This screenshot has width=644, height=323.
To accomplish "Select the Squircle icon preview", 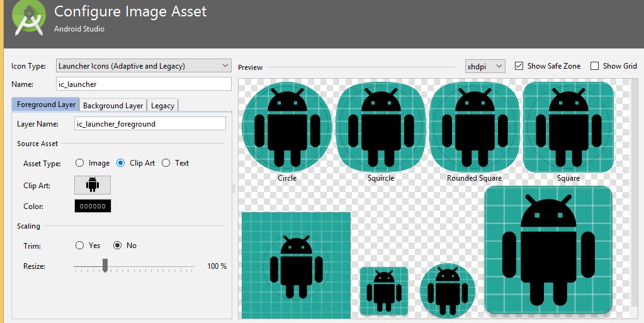I will (381, 127).
